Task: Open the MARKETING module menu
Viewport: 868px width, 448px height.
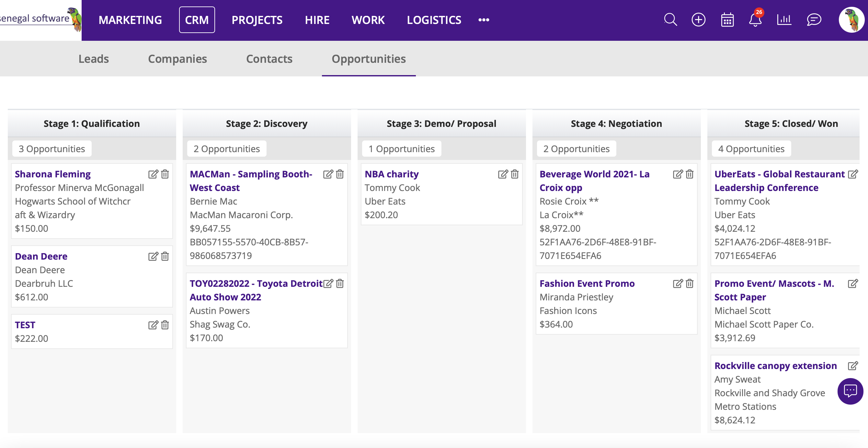Action: pyautogui.click(x=130, y=20)
